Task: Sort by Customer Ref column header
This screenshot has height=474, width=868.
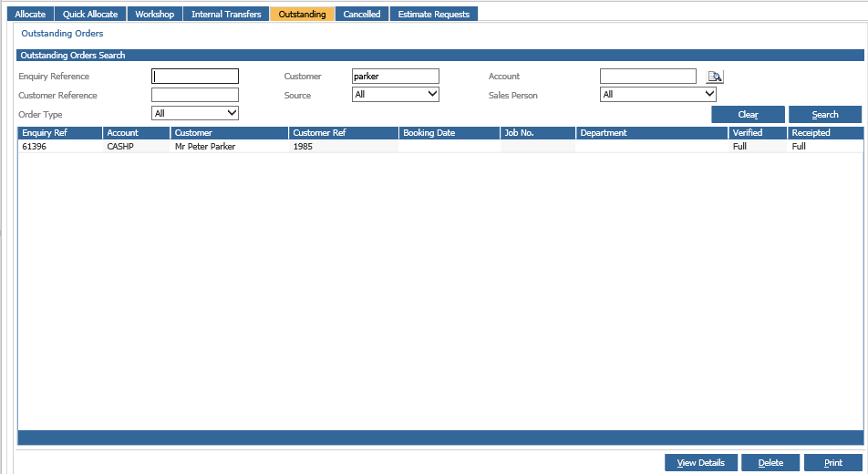Action: click(343, 133)
